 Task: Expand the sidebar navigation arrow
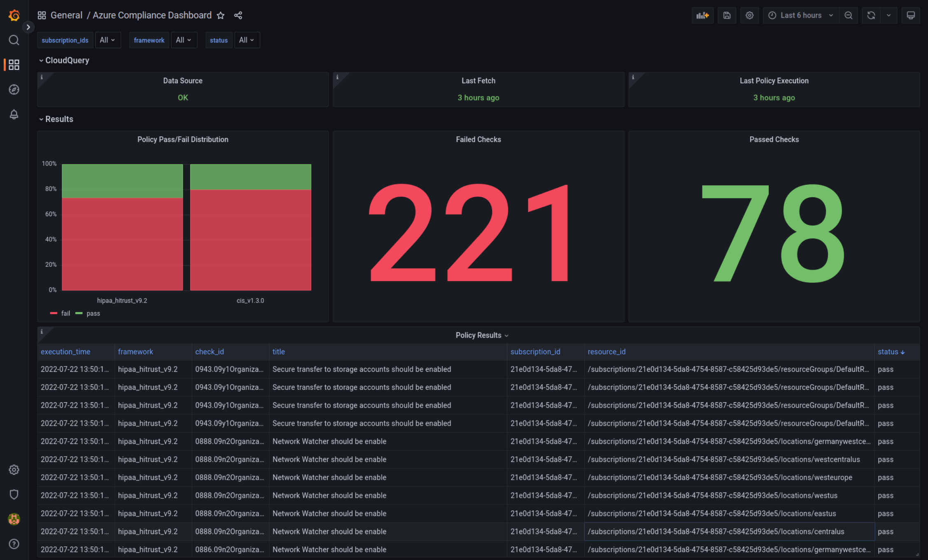28,27
